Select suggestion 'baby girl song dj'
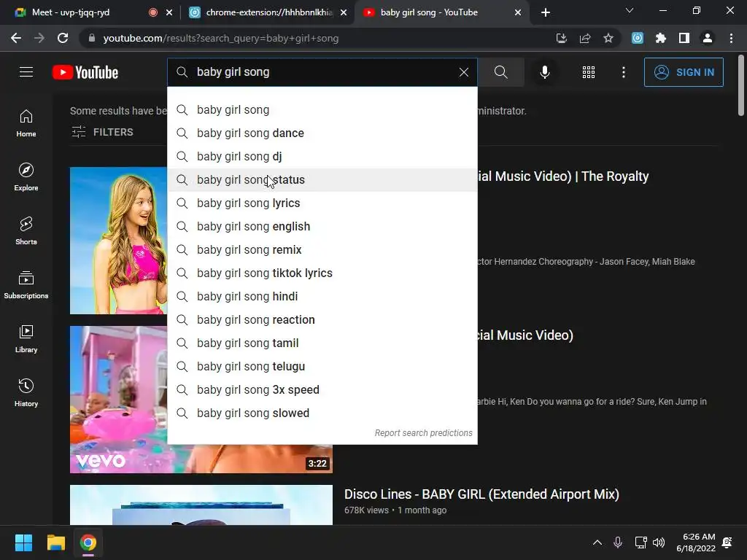The height and width of the screenshot is (560, 747). pyautogui.click(x=322, y=156)
